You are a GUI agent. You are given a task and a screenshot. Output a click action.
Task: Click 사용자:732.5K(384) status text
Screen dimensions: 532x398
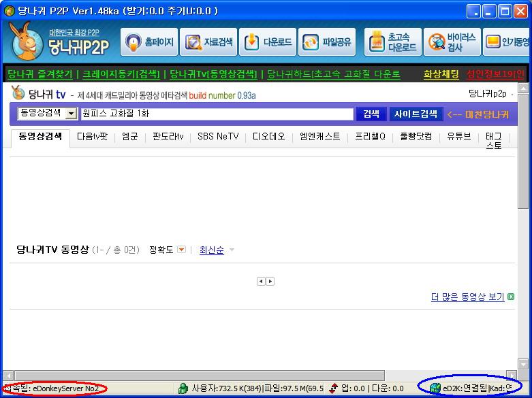[227, 388]
